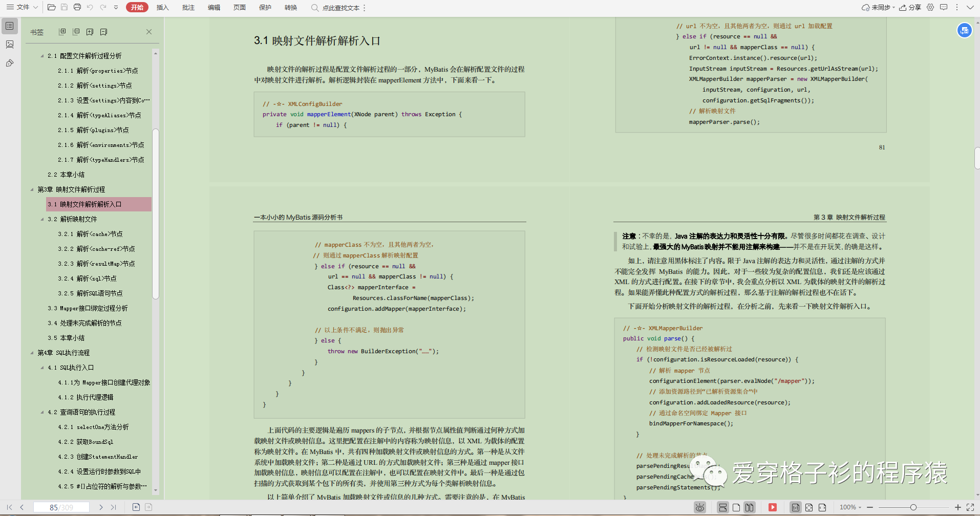Go to bookmark 3.2.1 解析<cache>节点
Screen dimensions: 980x516
pyautogui.click(x=90, y=234)
